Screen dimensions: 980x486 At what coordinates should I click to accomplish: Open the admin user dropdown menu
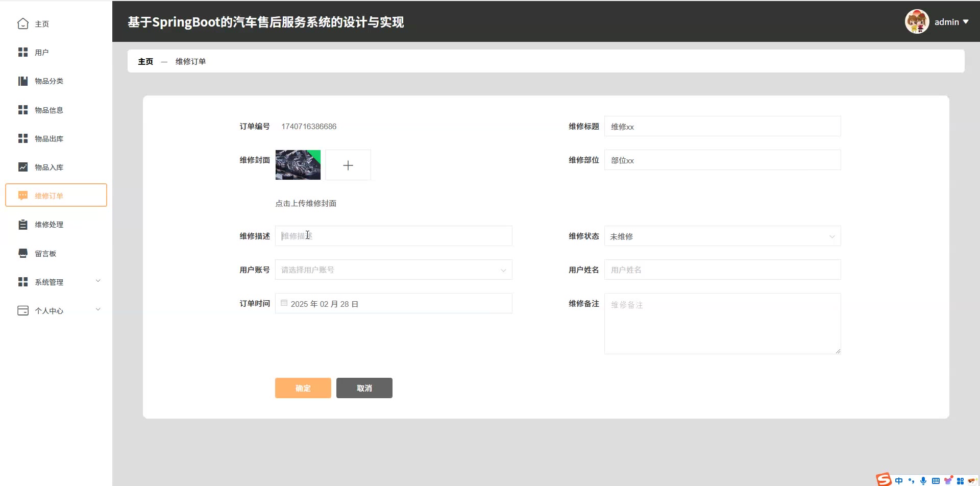click(951, 22)
